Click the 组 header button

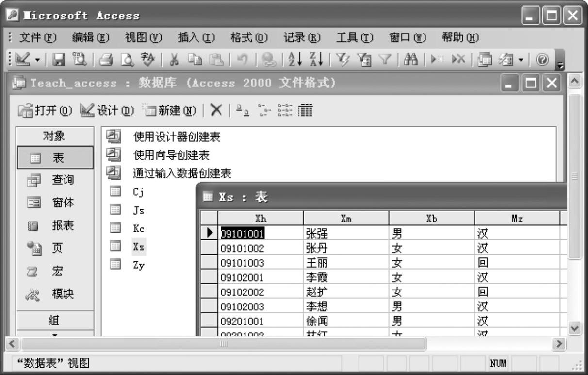point(55,321)
